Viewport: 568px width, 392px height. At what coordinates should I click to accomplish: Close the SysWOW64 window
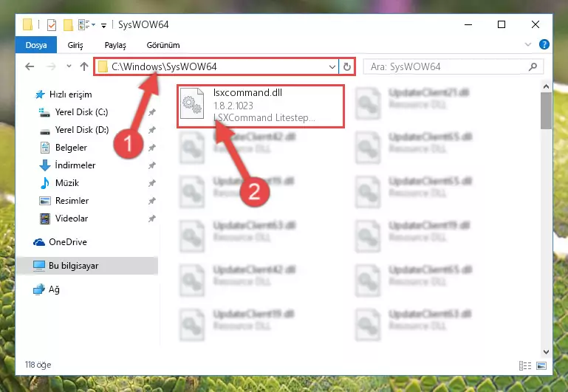[x=536, y=24]
